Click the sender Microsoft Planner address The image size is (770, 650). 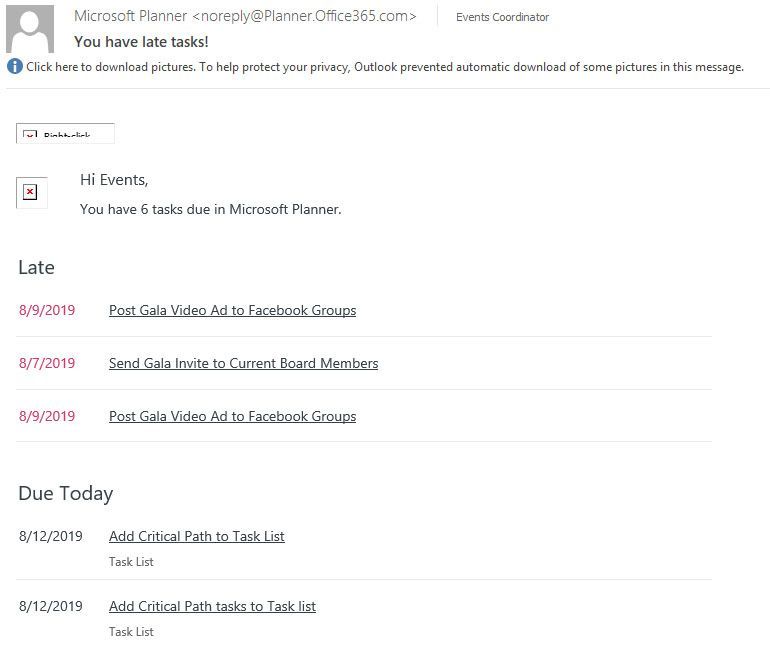click(245, 16)
